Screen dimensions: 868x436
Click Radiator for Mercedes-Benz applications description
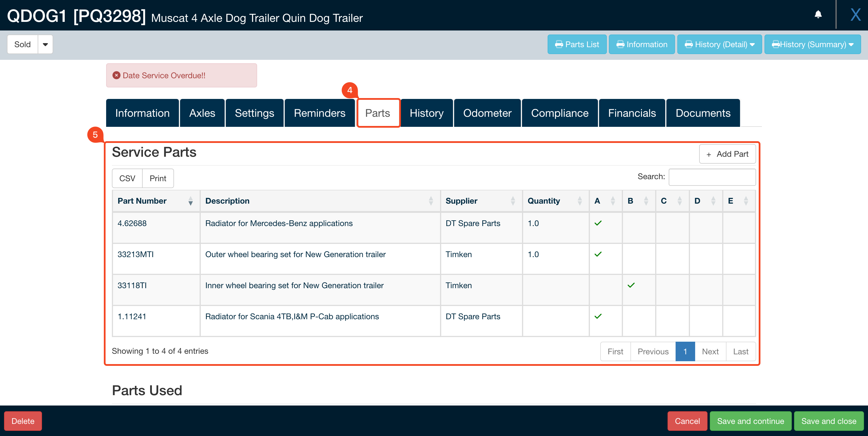point(279,223)
